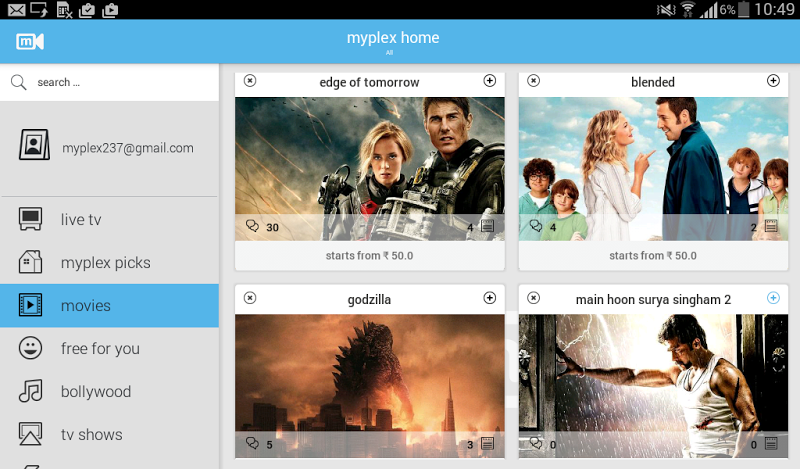Click the edge of tomorrow title
The width and height of the screenshot is (800, 469).
(369, 82)
